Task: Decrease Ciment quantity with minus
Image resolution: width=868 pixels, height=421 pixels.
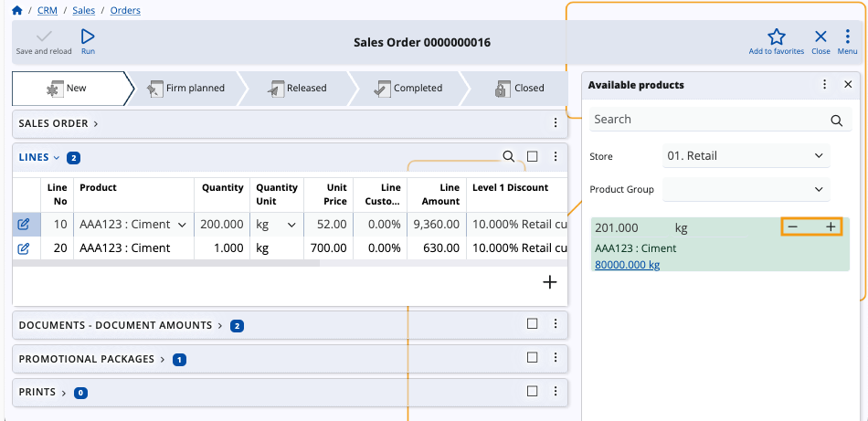Action: click(x=793, y=226)
